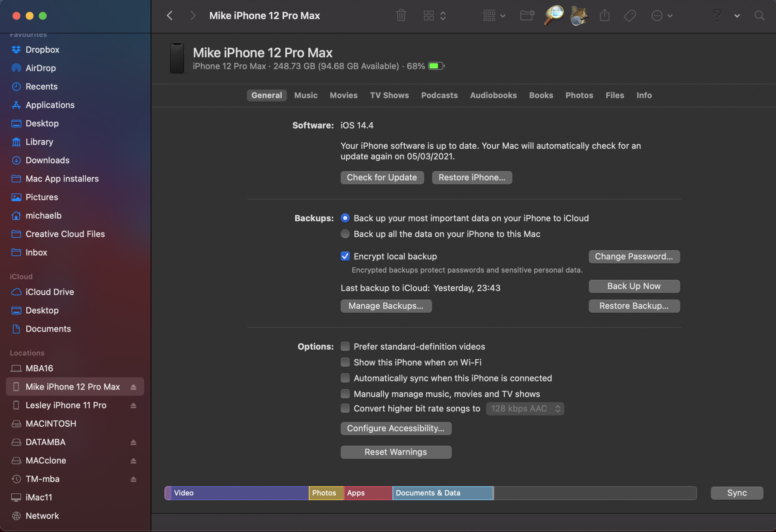Screen dimensions: 776x532
Task: Expand the ellipsis action menu
Action: 662,16
